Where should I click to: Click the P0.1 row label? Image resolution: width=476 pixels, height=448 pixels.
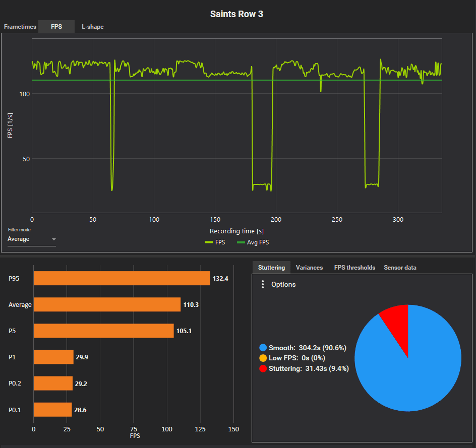coord(15,410)
